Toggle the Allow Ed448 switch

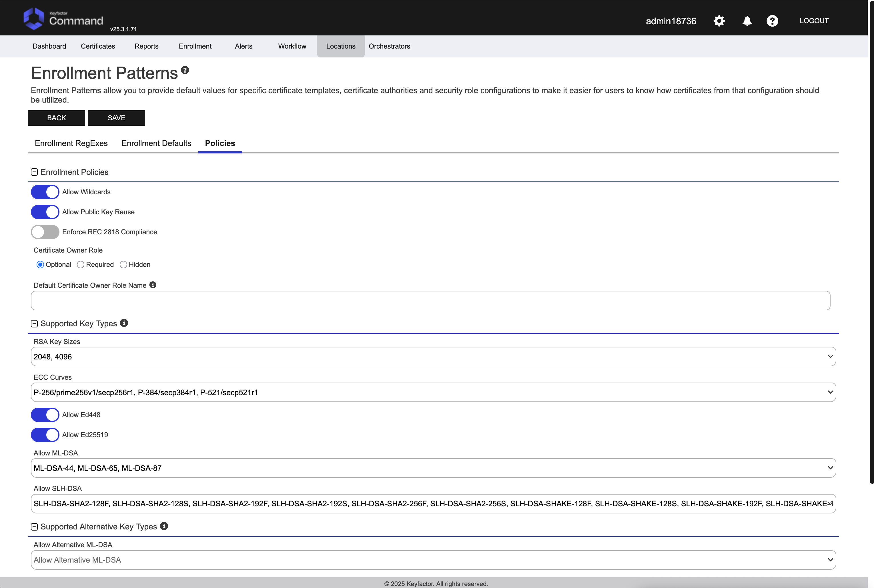(x=45, y=415)
